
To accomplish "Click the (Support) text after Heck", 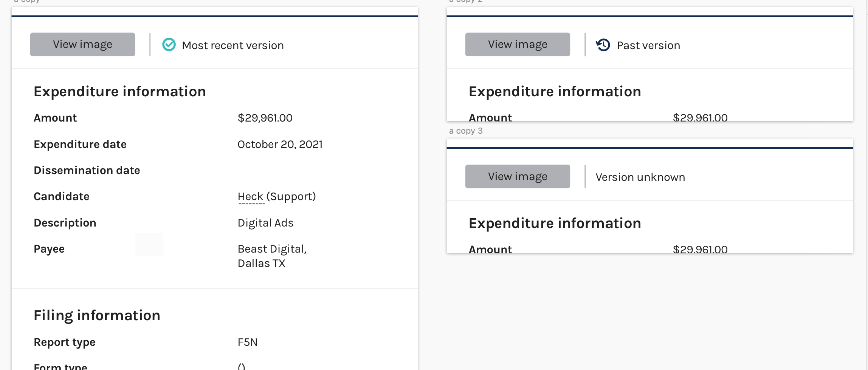I will coord(291,196).
